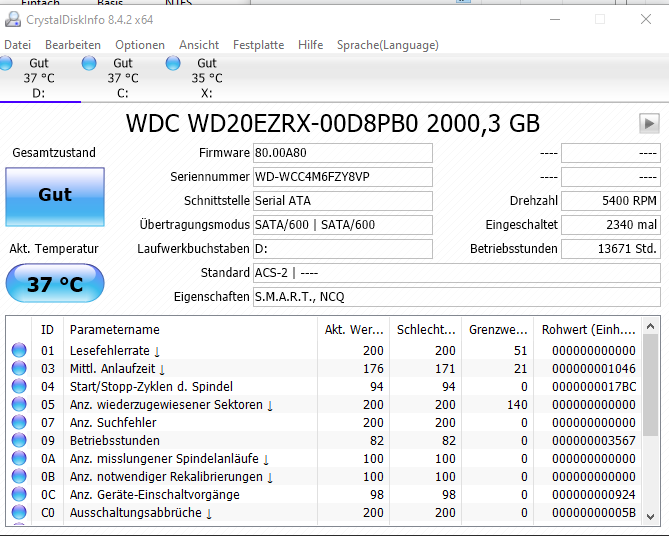Screen dimensions: 669x536
Task: Click status orb for Mittl. Anlaufzeit row
Action: [x=19, y=368]
